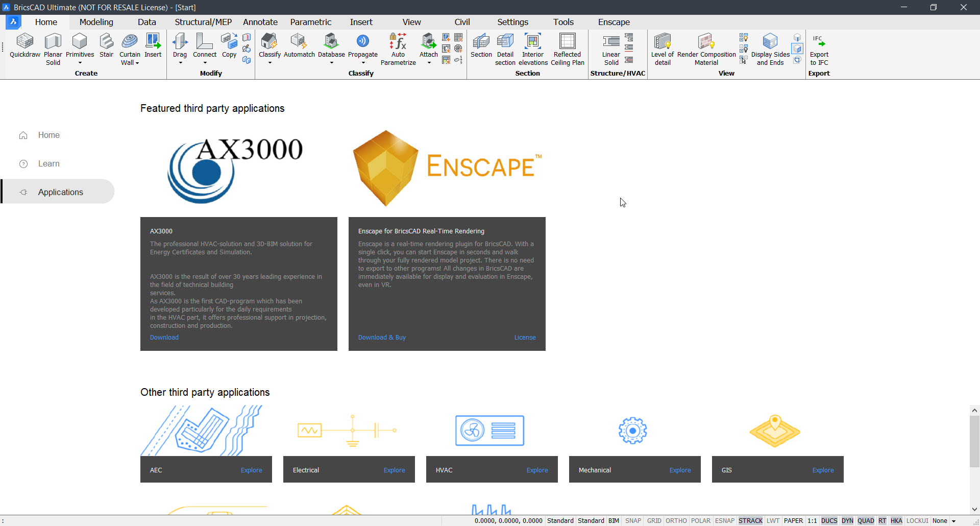This screenshot has width=980, height=526.
Task: Open the Civil ribbon tab
Action: click(x=462, y=22)
